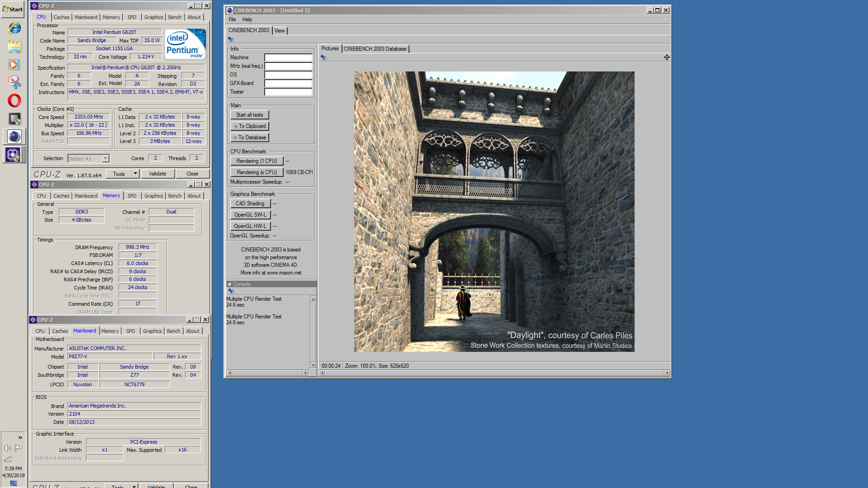Click Validate in the top CPU-Z window
868x488 pixels.
(157, 174)
